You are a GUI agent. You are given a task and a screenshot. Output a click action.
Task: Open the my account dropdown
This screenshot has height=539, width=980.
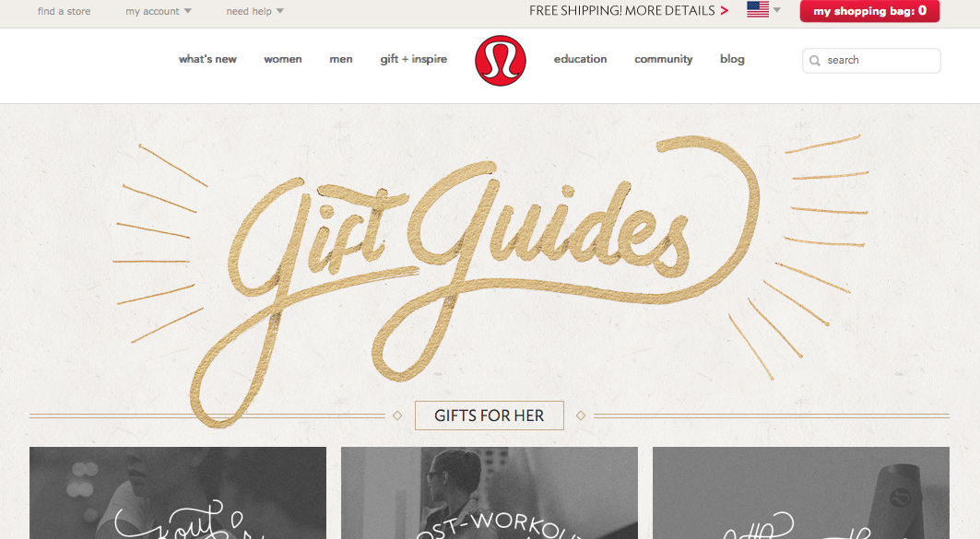[159, 11]
